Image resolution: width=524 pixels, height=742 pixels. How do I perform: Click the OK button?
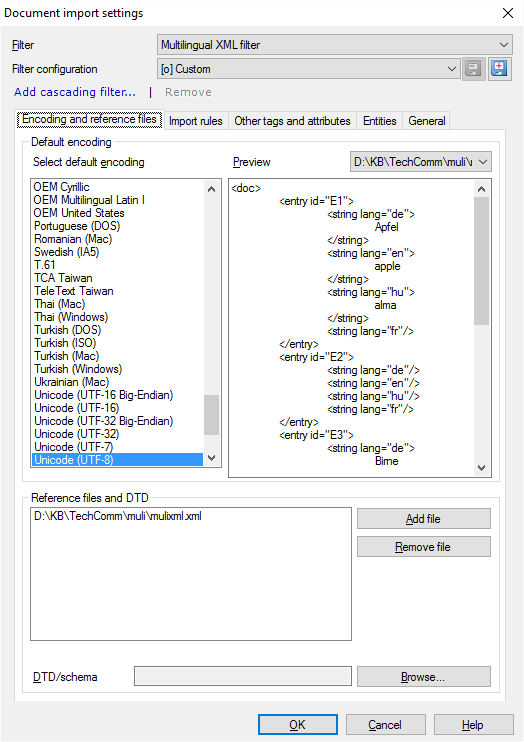coord(298,725)
